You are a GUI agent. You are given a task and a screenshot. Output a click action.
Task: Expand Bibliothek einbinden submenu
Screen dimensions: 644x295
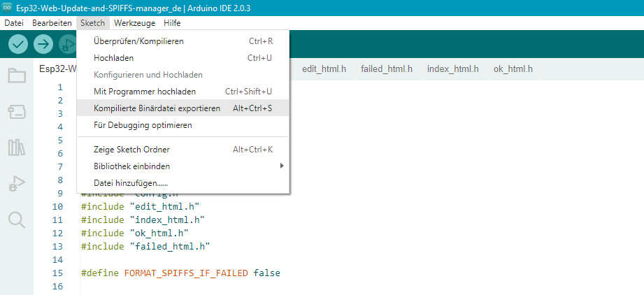pyautogui.click(x=183, y=166)
